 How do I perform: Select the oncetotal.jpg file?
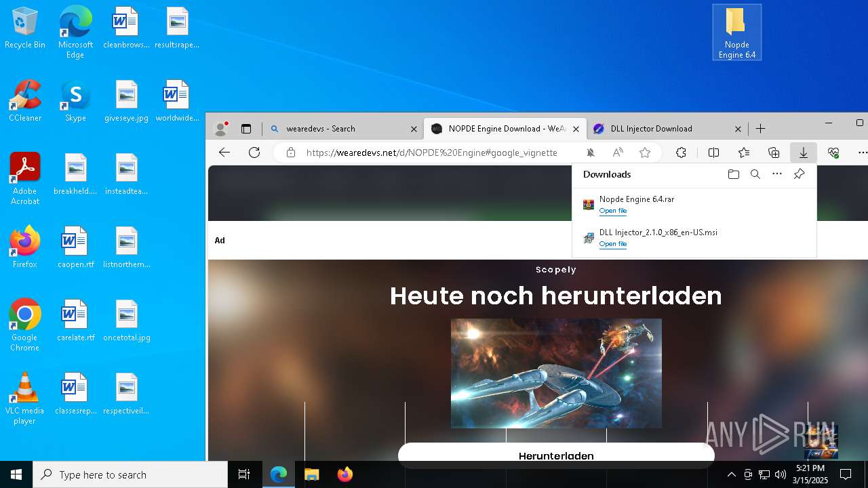click(x=126, y=321)
